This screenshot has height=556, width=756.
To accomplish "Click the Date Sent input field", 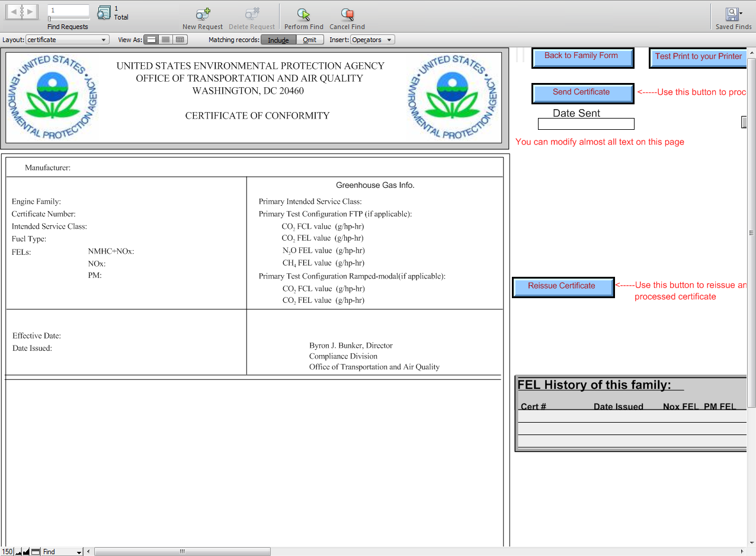I will tap(585, 124).
